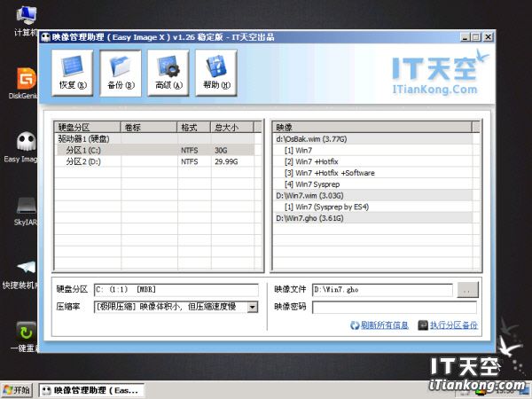Select partition row 分区2 (D:)
Viewport: 532px width, 399px height.
pyautogui.click(x=154, y=161)
